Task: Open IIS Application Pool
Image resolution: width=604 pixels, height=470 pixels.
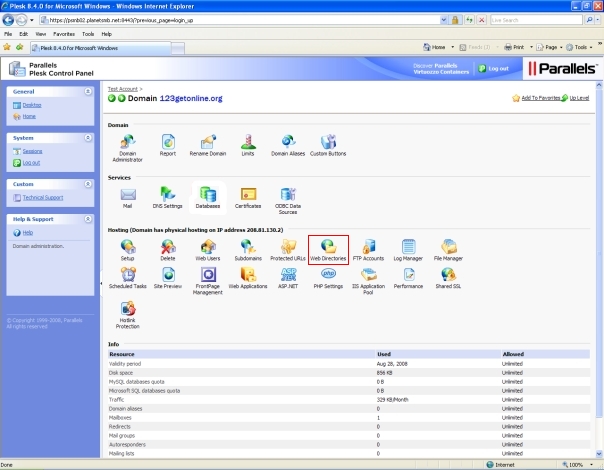Action: click(368, 281)
